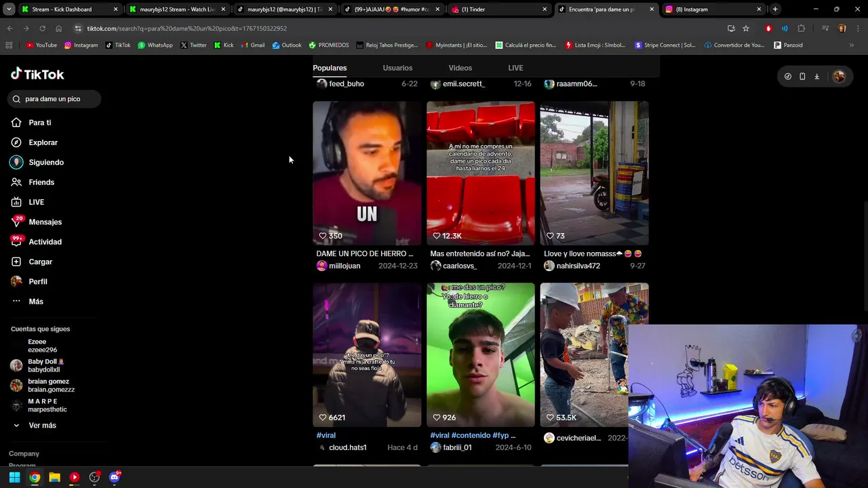Open fabriii_01 author profile
Viewport: 868px width, 488px height.
pyautogui.click(x=451, y=447)
